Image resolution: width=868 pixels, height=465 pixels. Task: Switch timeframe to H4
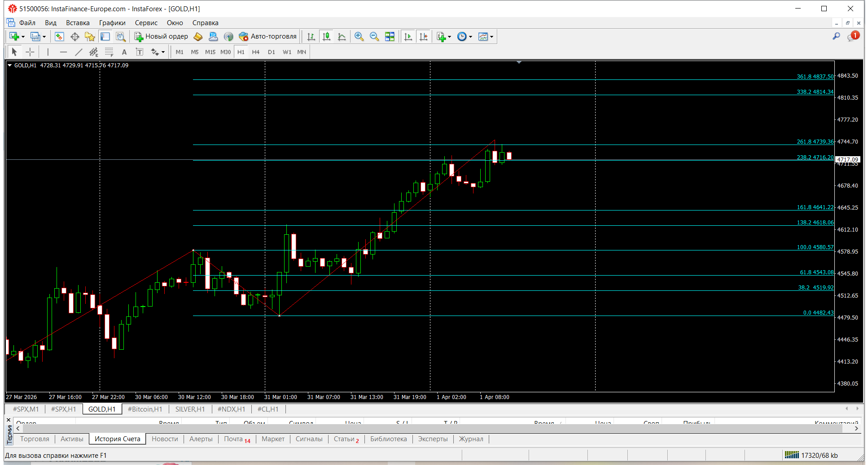pyautogui.click(x=256, y=52)
